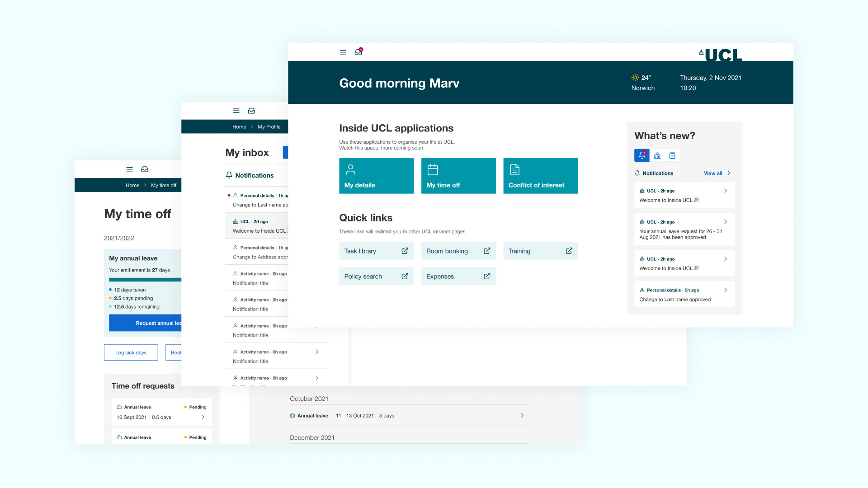Expand Change to Last name approved chevron
The image size is (868, 488).
click(x=726, y=290)
